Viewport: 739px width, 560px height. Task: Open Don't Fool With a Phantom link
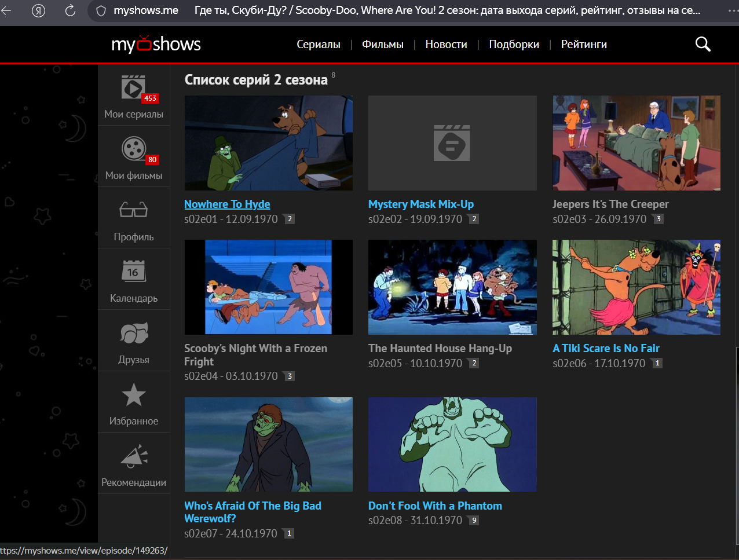pyautogui.click(x=435, y=506)
